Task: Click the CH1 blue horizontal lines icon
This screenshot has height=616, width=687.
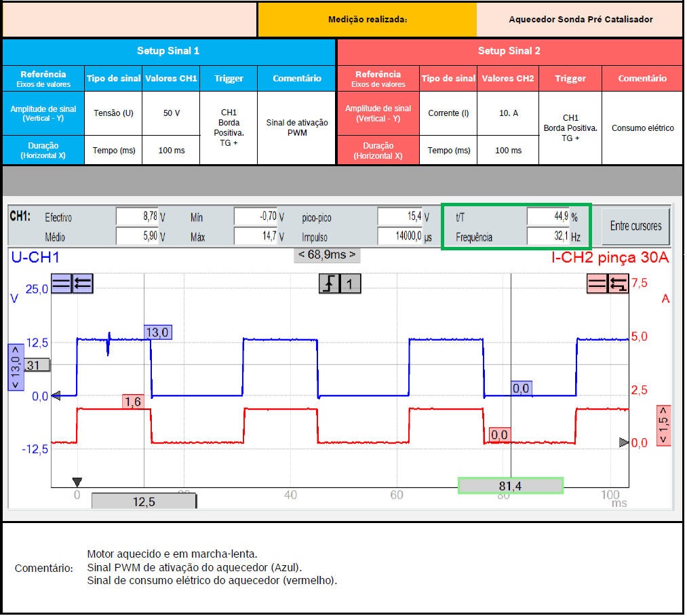Action: 61,284
